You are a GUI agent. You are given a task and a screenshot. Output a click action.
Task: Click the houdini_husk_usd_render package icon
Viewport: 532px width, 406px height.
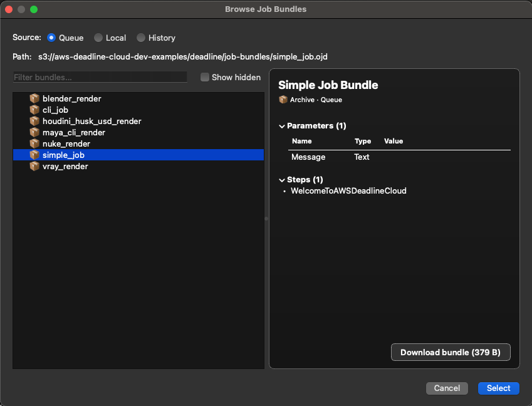[x=34, y=121]
